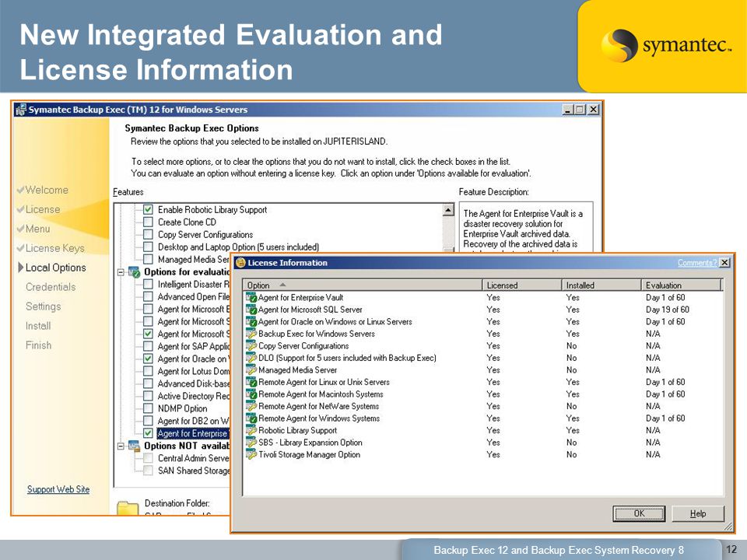
Task: Click 'Day 19 of 60' evaluation cell
Action: (668, 310)
